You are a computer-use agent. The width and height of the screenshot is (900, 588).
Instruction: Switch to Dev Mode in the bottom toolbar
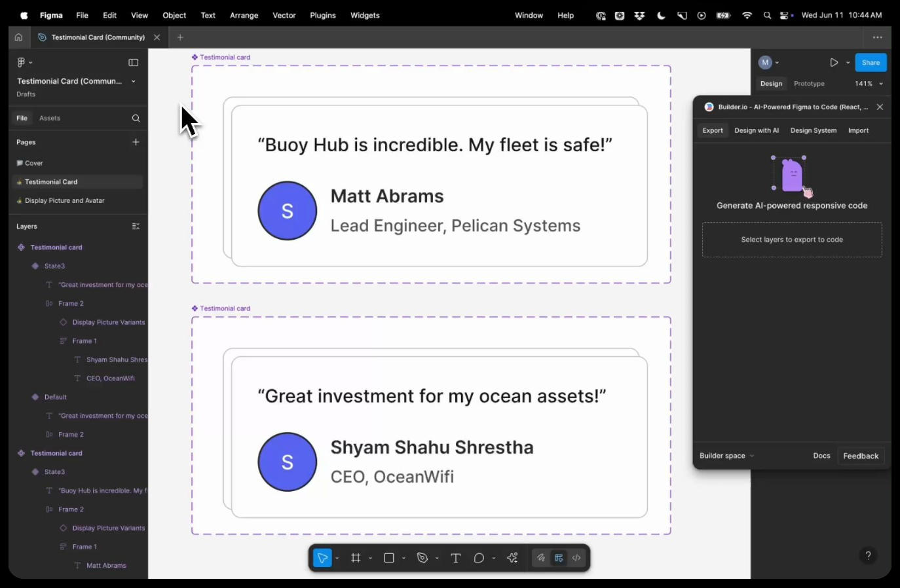click(576, 558)
